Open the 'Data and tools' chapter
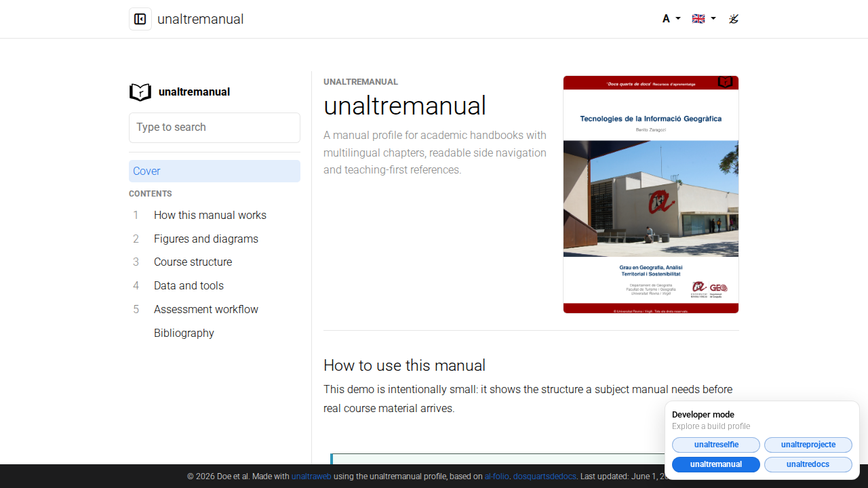The width and height of the screenshot is (868, 488). (x=189, y=286)
